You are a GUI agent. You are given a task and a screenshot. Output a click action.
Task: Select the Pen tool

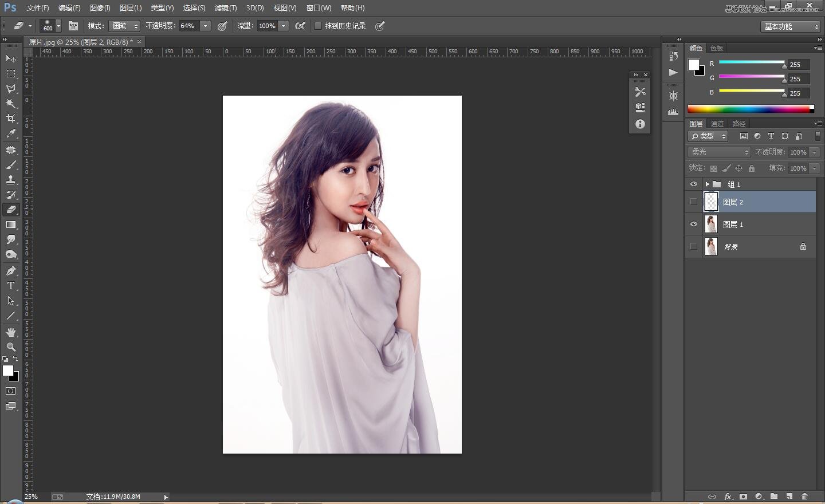(x=11, y=270)
